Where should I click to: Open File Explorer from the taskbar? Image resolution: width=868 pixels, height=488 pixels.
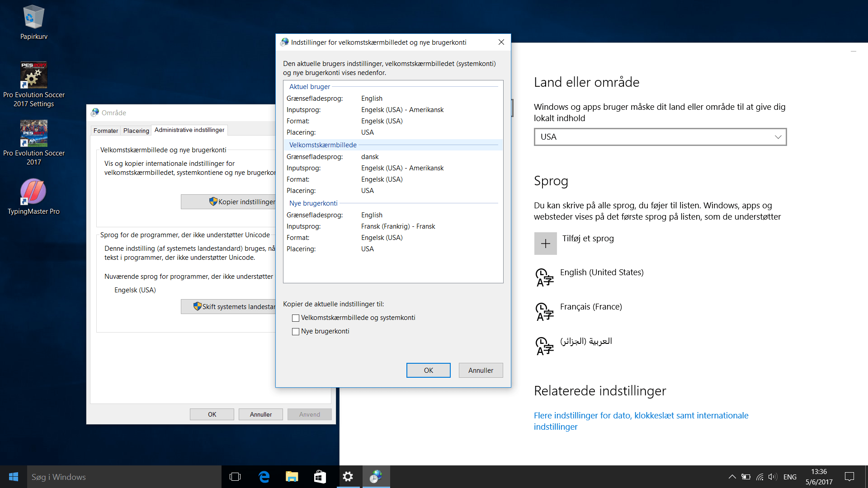(x=292, y=477)
